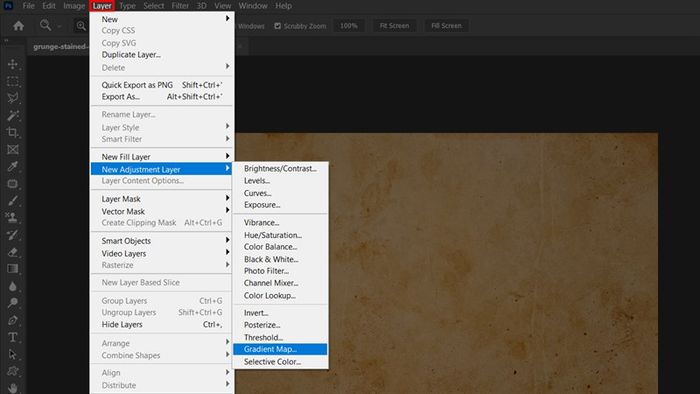Click the Zoom tool preset icon
This screenshot has width=700, height=394.
45,25
